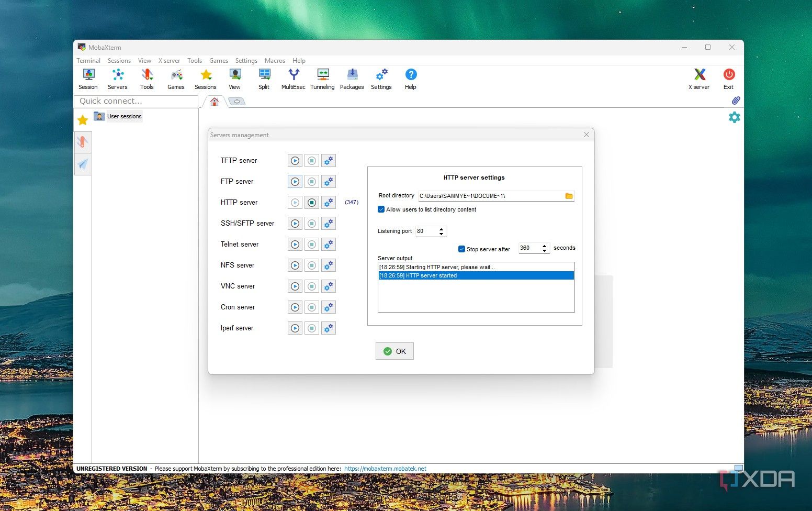Click the Quick connect field
This screenshot has height=511, width=812.
136,101
